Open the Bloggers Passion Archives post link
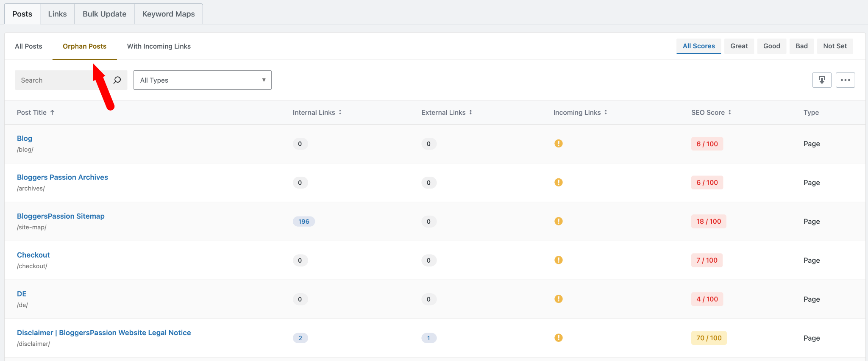 click(x=62, y=177)
